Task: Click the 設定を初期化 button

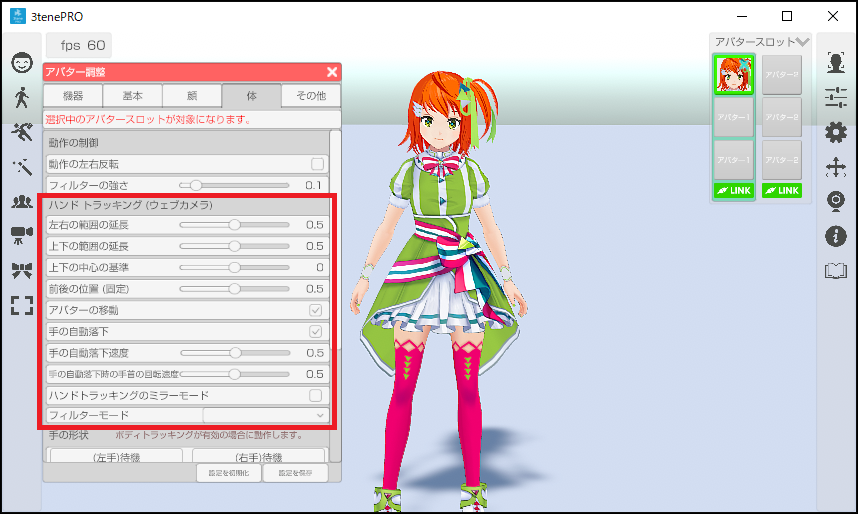Action: pos(229,472)
